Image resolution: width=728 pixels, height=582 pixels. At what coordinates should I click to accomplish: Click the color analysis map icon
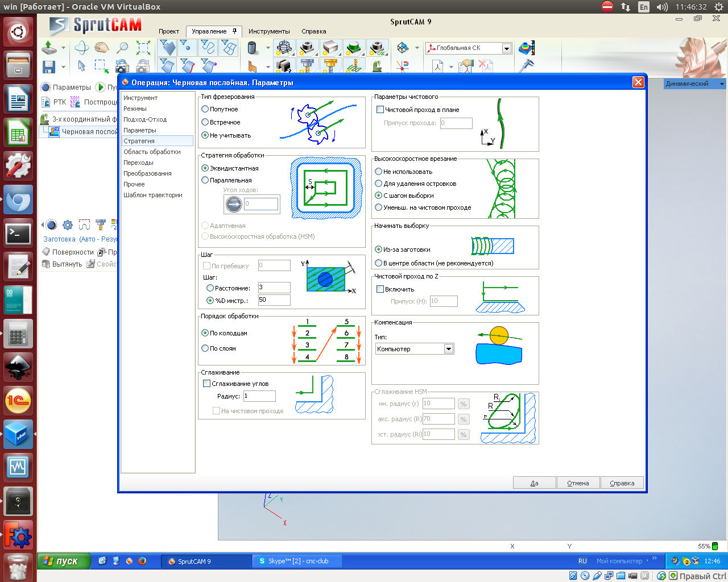pos(527,48)
